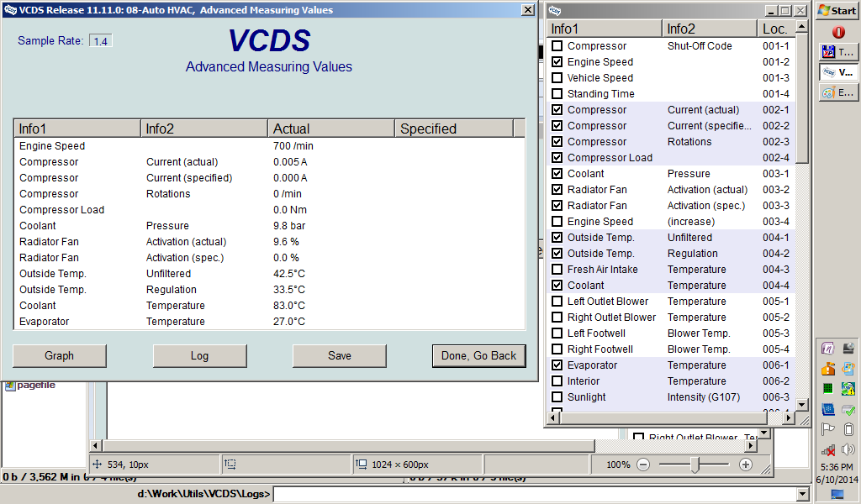This screenshot has height=504, width=861.
Task: Click the Windows Start button
Action: [837, 10]
